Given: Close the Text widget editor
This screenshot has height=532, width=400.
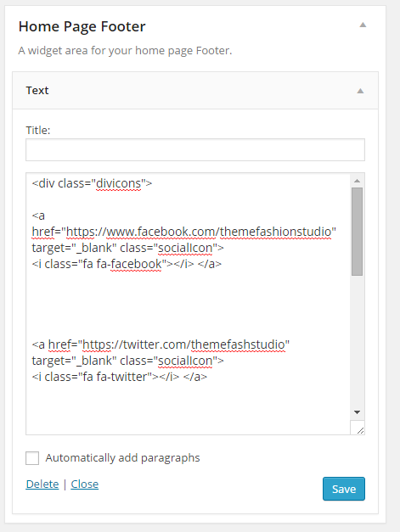Looking at the screenshot, I should (x=85, y=484).
